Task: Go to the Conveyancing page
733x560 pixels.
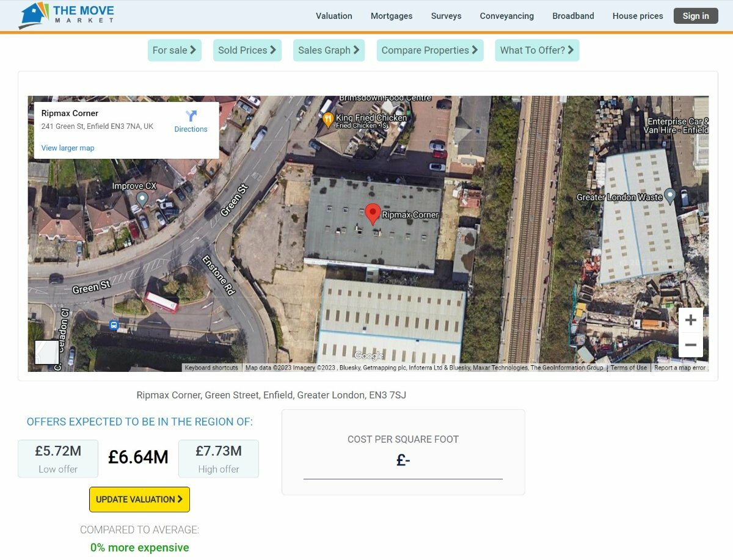Action: 506,16
